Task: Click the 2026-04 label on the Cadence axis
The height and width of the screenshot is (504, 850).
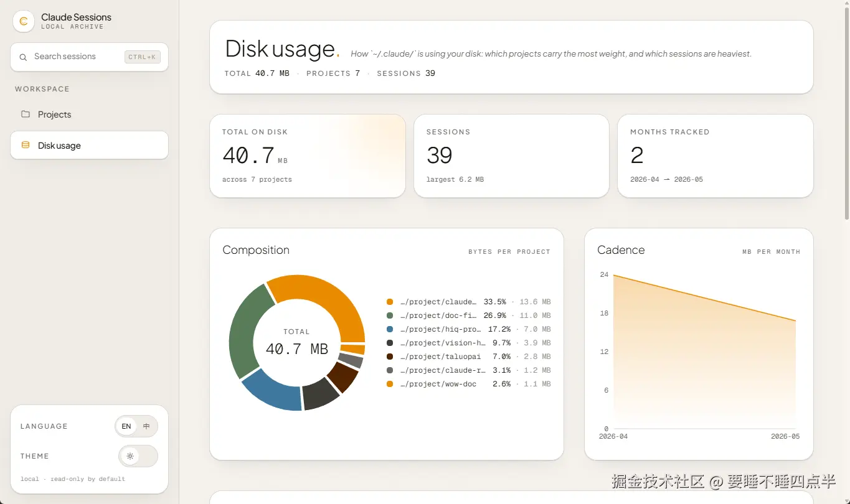Action: coord(613,437)
